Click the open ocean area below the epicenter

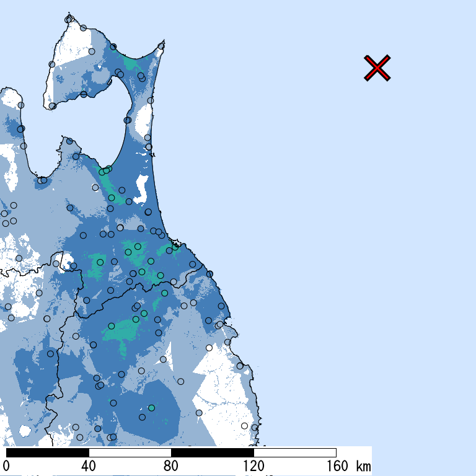coord(372,217)
